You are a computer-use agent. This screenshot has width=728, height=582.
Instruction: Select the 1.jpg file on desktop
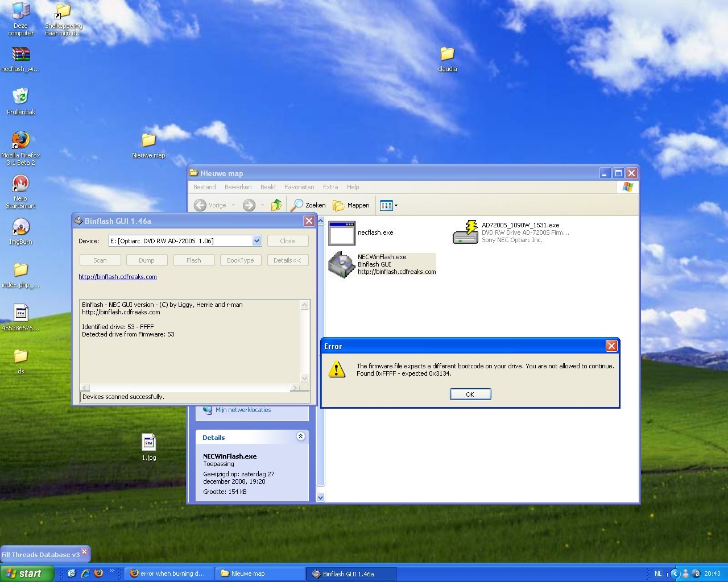coord(149,447)
